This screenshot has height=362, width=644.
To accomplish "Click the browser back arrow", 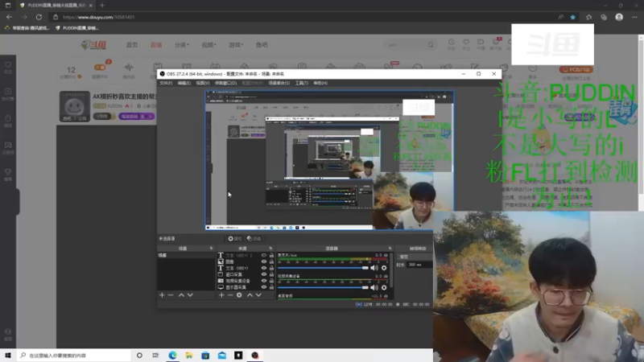I will [x=9, y=17].
